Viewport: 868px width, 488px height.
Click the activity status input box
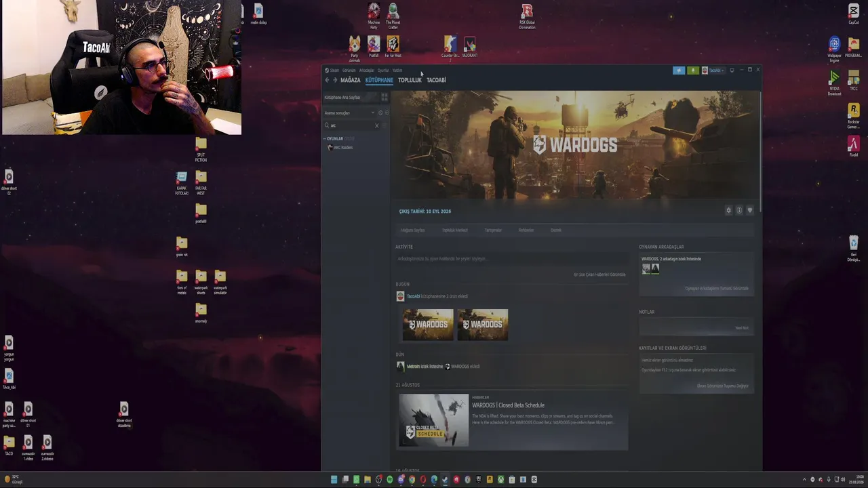click(512, 259)
